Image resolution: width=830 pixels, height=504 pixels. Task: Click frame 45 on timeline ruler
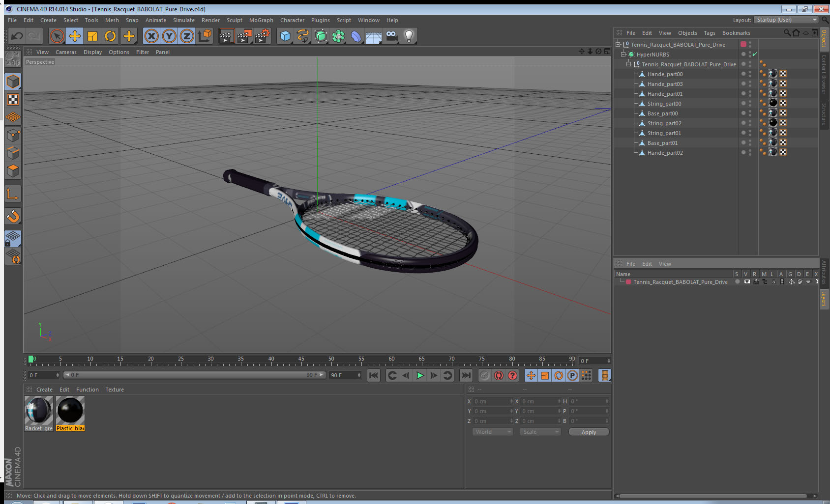301,359
